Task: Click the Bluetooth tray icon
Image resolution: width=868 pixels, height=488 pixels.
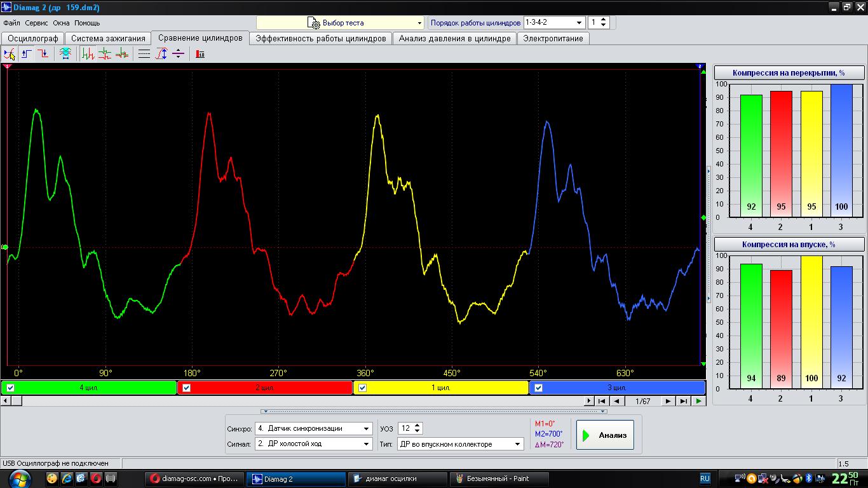Action: click(x=809, y=478)
